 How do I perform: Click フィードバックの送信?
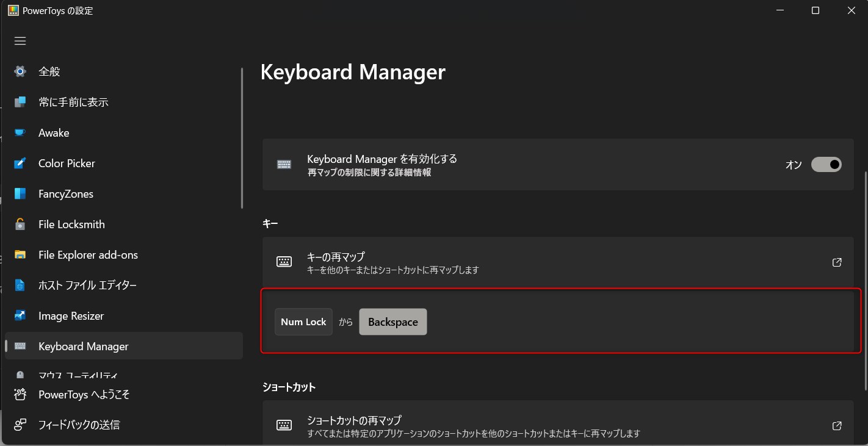[124, 424]
